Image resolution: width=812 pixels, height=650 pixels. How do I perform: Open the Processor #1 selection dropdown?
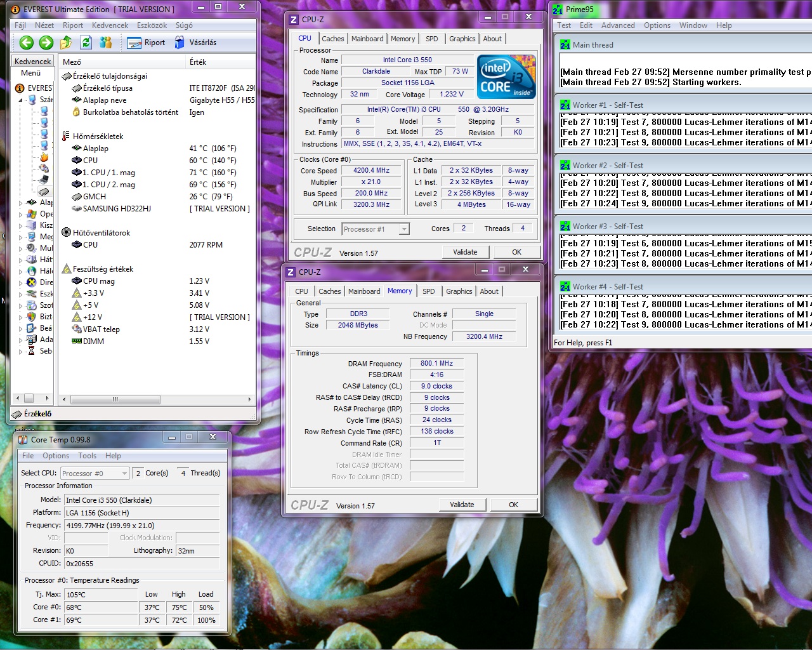376,229
